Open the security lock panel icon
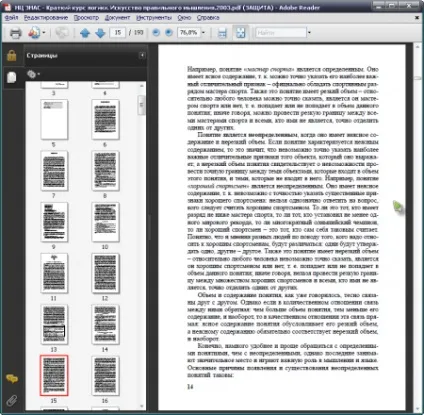 pyautogui.click(x=11, y=56)
